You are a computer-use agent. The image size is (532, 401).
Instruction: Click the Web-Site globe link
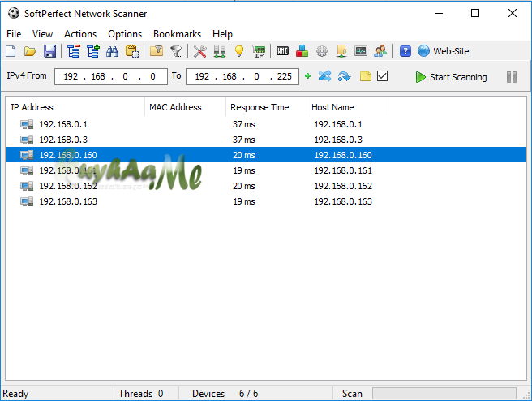click(444, 51)
